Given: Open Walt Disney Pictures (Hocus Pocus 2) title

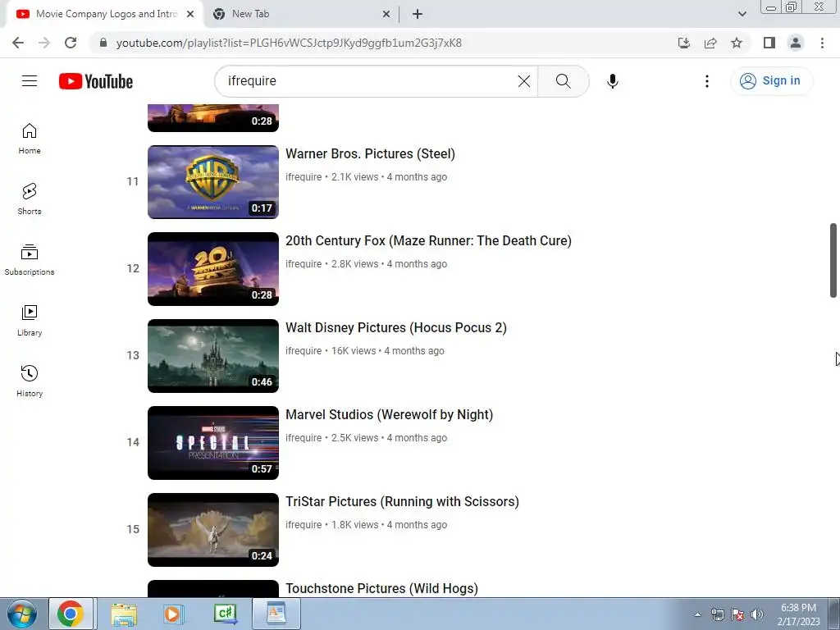Looking at the screenshot, I should [396, 328].
